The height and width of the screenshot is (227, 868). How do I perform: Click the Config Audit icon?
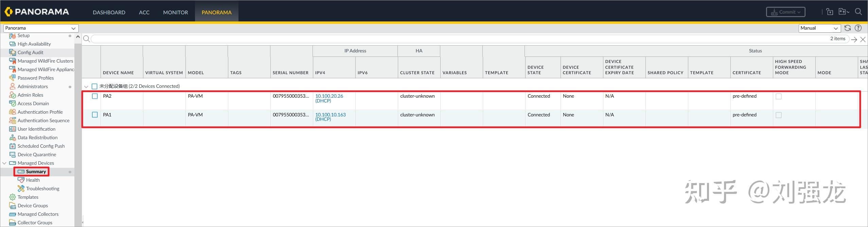(x=13, y=52)
